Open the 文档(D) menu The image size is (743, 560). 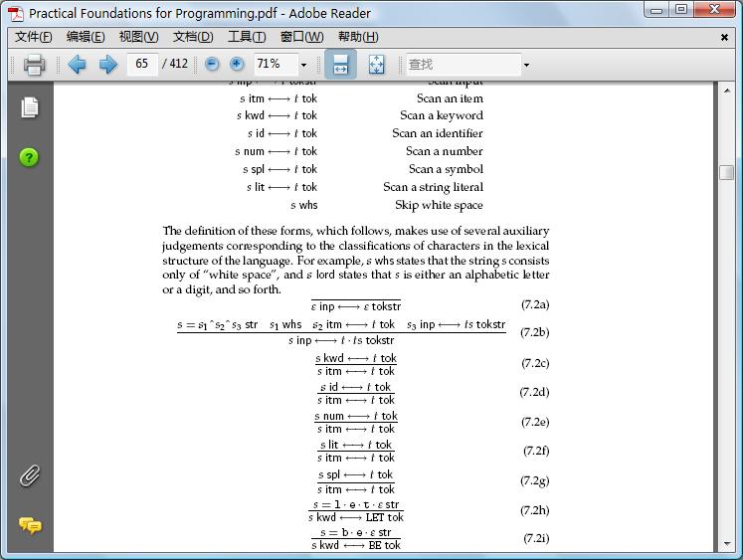(193, 37)
